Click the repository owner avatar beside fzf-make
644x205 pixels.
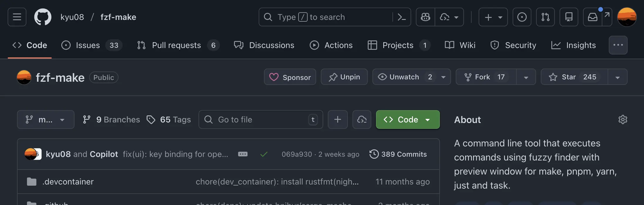click(x=24, y=77)
